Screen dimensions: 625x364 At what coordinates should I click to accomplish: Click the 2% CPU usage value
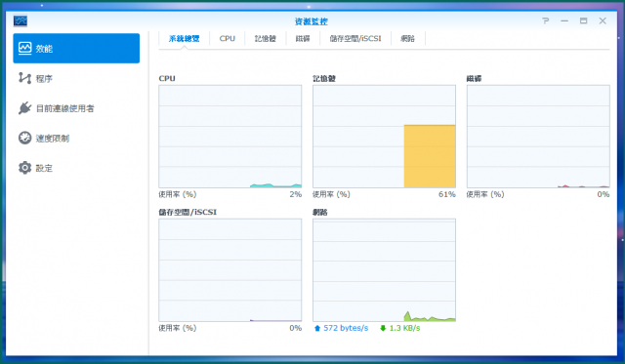(x=295, y=194)
